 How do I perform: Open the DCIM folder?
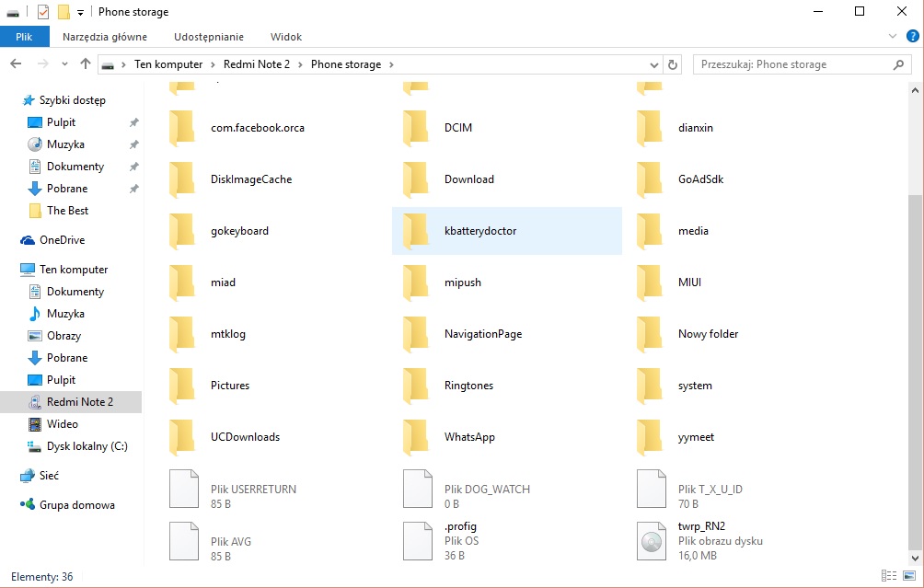coord(457,128)
